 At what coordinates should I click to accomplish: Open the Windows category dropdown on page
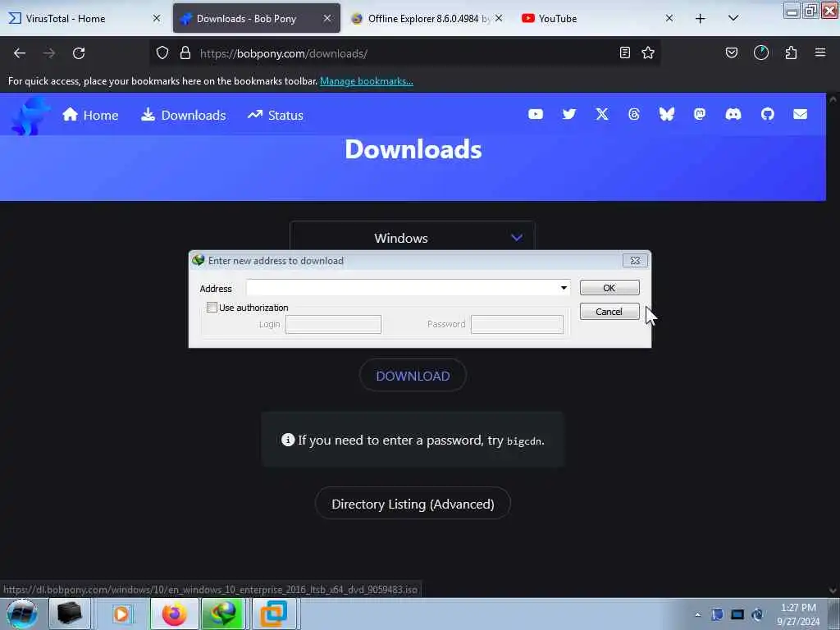click(x=413, y=238)
